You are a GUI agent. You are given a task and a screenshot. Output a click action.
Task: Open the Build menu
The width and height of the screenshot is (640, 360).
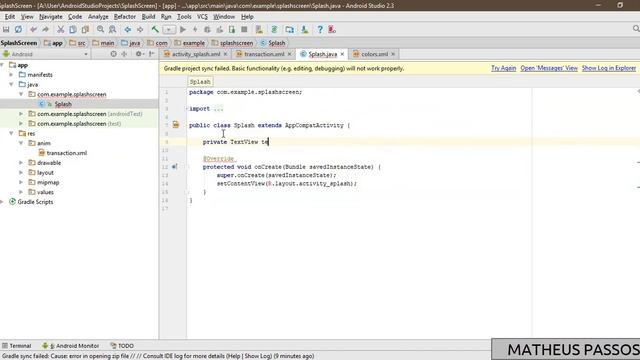point(148,17)
